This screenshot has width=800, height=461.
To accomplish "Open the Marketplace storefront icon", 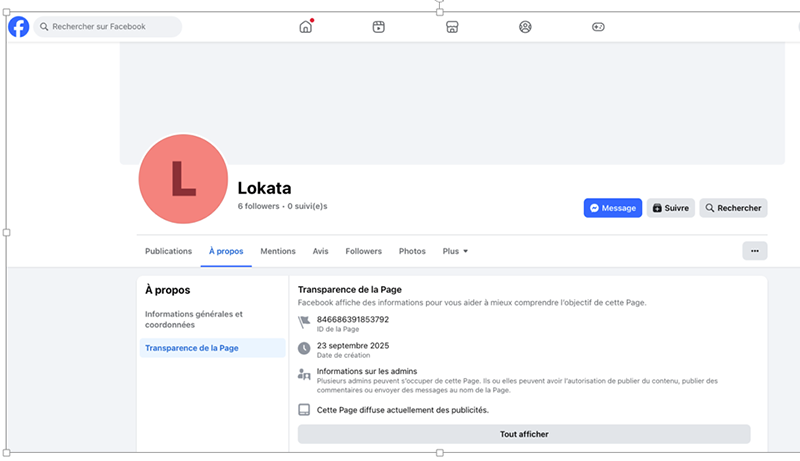I will click(452, 27).
